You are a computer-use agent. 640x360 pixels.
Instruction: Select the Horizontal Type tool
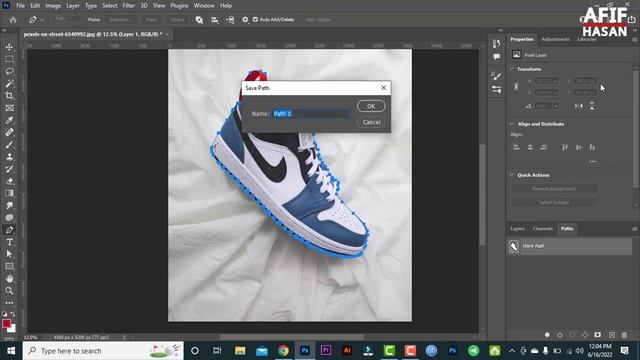coord(9,242)
